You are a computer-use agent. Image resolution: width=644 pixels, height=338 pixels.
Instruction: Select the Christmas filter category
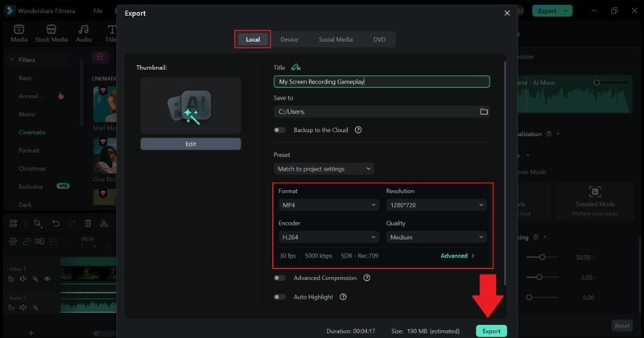pyautogui.click(x=32, y=168)
